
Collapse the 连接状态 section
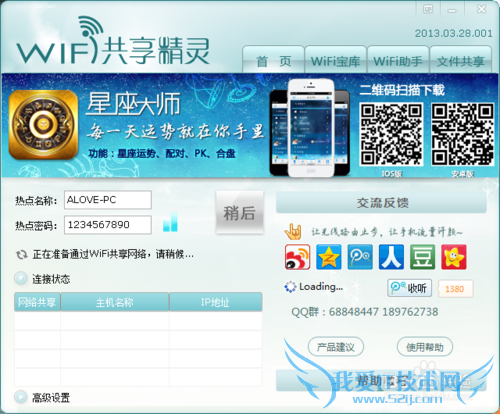point(21,278)
